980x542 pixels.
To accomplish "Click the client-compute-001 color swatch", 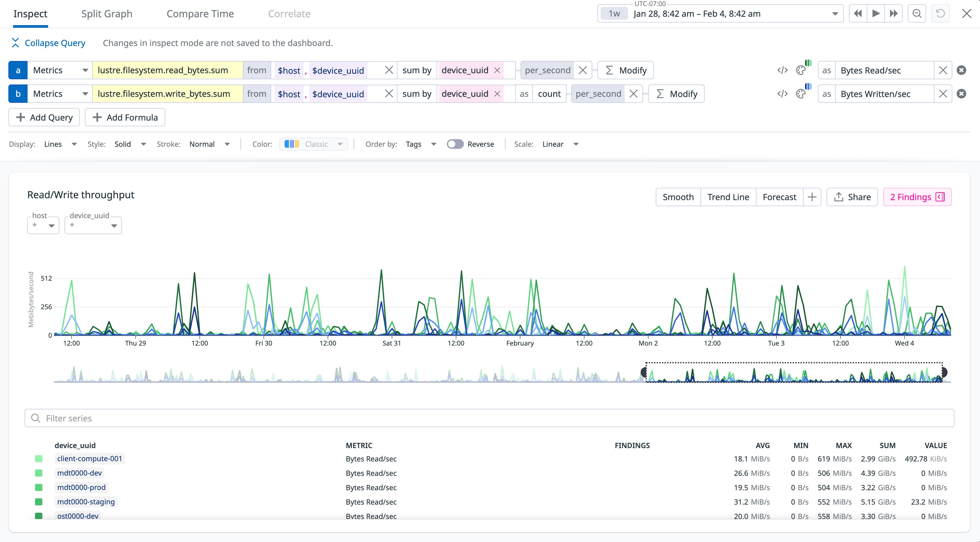I will 39,459.
